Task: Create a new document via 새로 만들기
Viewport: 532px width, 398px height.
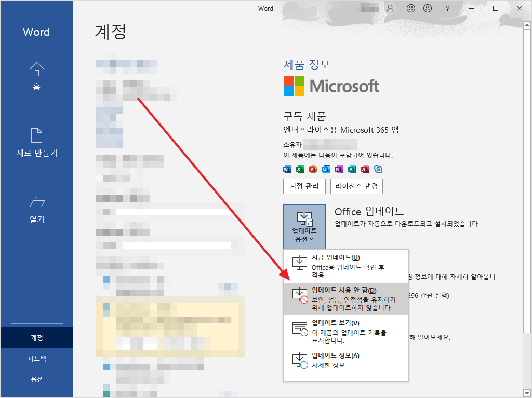Action: pyautogui.click(x=37, y=142)
